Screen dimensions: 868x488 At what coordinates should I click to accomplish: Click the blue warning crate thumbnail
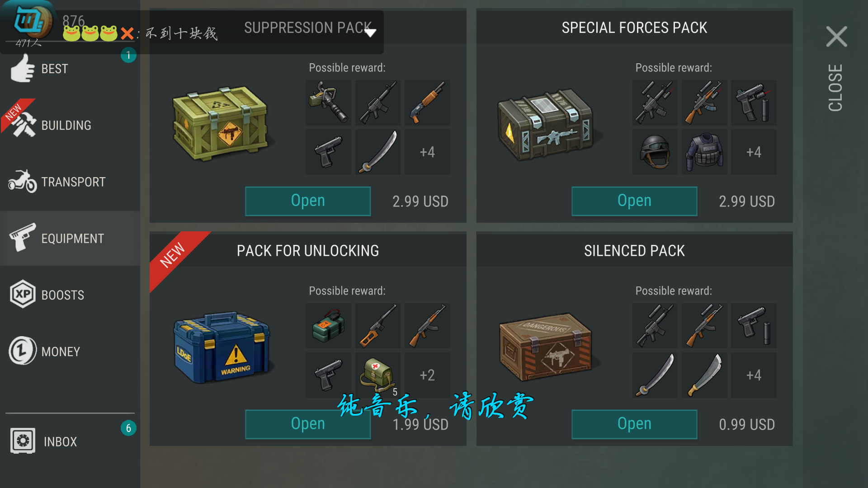pyautogui.click(x=222, y=347)
